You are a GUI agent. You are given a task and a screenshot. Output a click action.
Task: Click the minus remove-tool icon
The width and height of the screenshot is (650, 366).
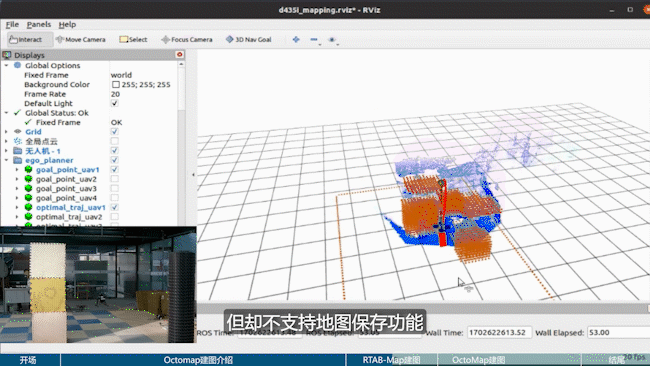click(314, 39)
